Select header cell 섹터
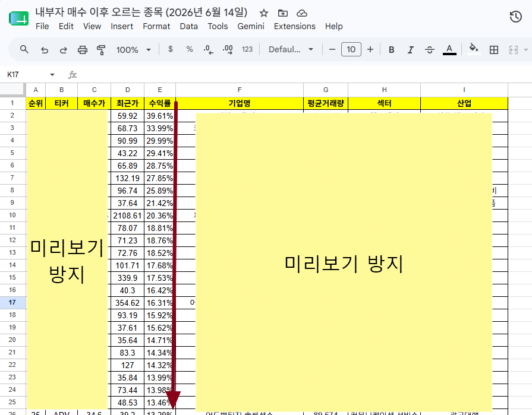 point(384,103)
